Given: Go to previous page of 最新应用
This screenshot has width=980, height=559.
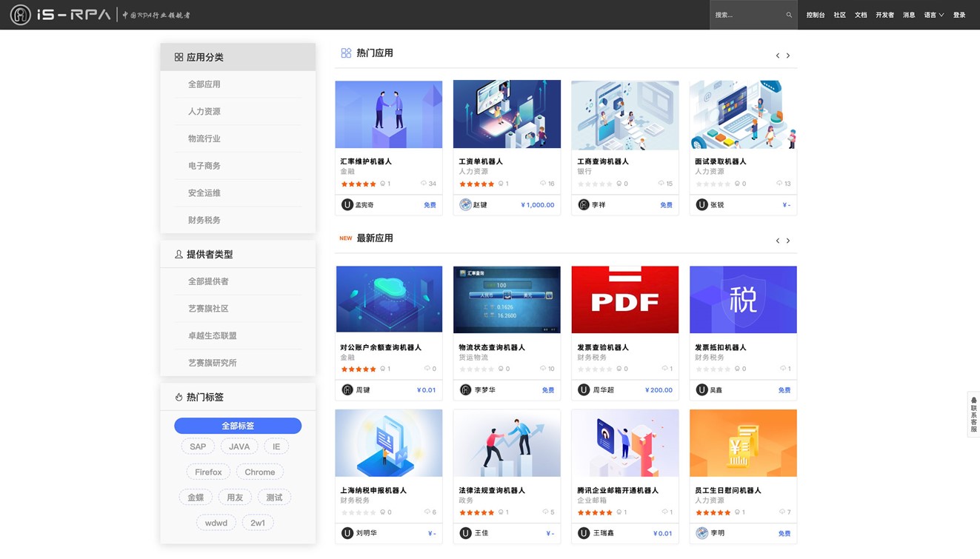Looking at the screenshot, I should 778,241.
